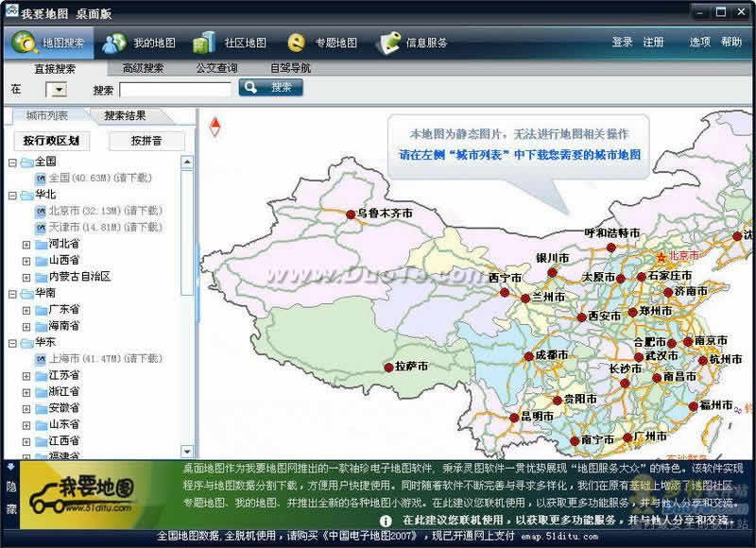Click the 昆明市 red map marker
The width and height of the screenshot is (756, 548).
(514, 418)
